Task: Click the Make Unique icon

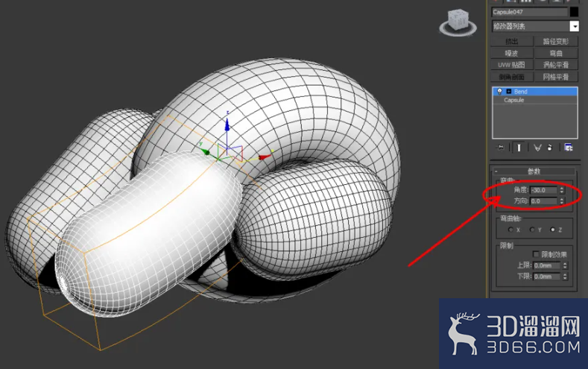Action: 537,148
